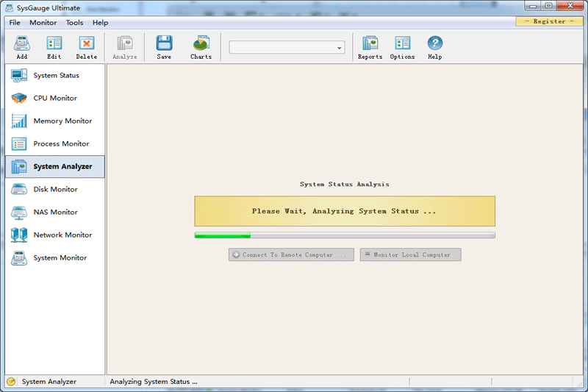Click the Disk Monitor label
588x392 pixels.
(56, 190)
